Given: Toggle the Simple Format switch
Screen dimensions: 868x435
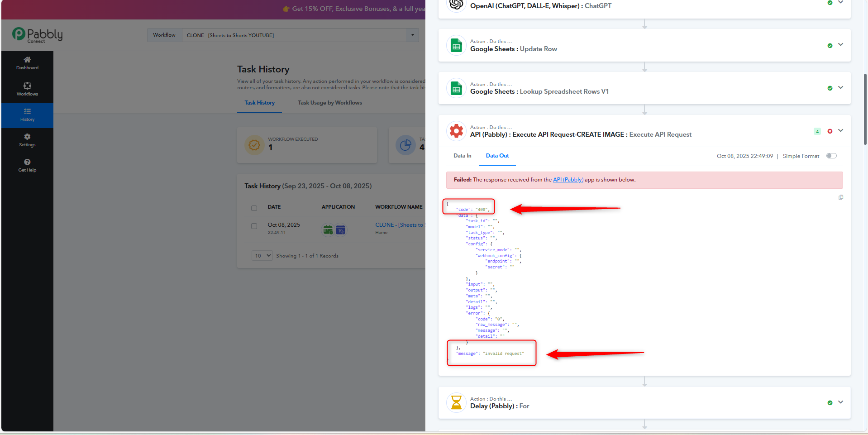Looking at the screenshot, I should [x=831, y=156].
